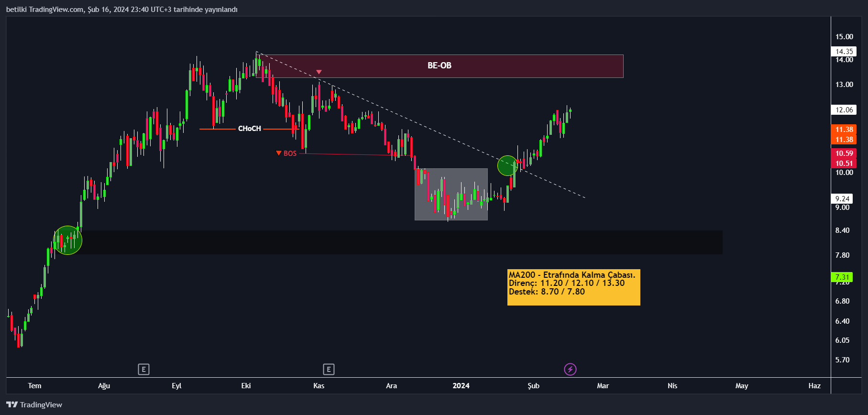The width and height of the screenshot is (868, 415).
Task: Select the yellow MA200 note box
Action: tap(573, 287)
